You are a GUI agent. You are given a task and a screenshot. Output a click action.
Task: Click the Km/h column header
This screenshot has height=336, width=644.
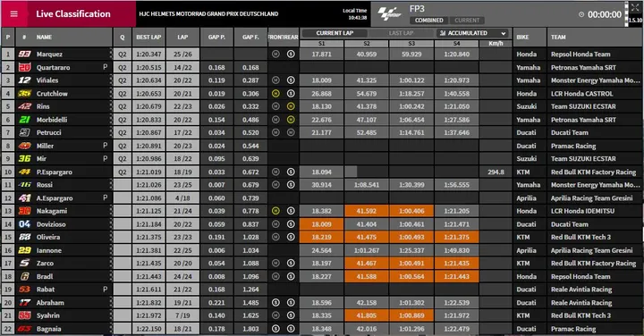(496, 44)
